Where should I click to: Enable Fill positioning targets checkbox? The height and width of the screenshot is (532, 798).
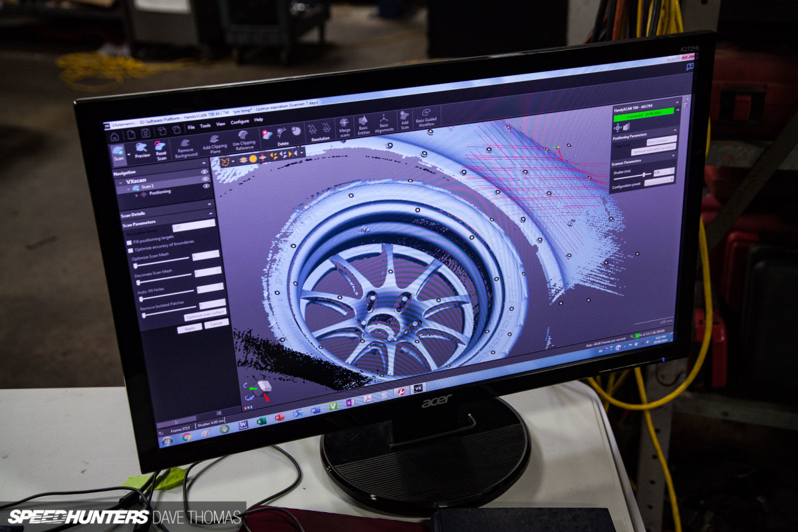[x=129, y=243]
